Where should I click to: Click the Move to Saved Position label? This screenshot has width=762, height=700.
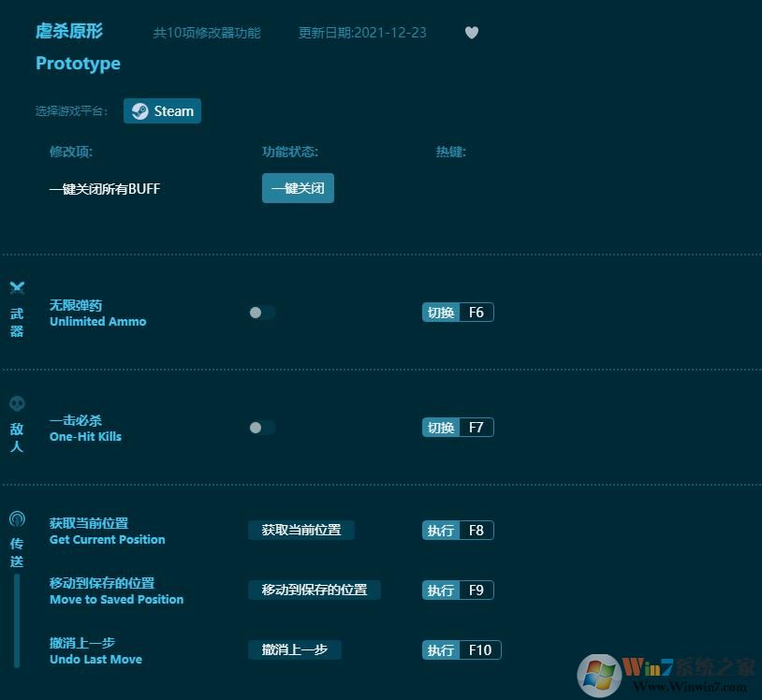(x=117, y=600)
